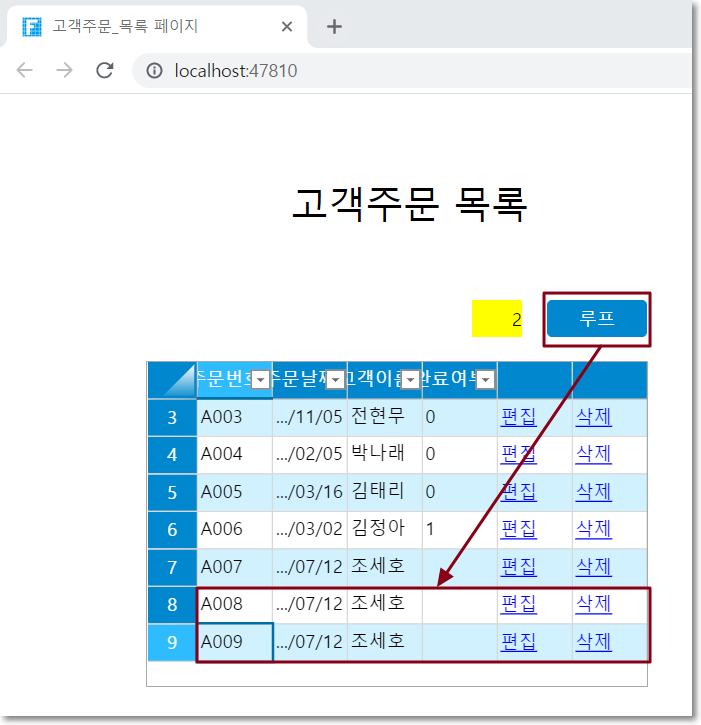The image size is (701, 725).
Task: Click 편집 link for order A003
Action: (518, 417)
